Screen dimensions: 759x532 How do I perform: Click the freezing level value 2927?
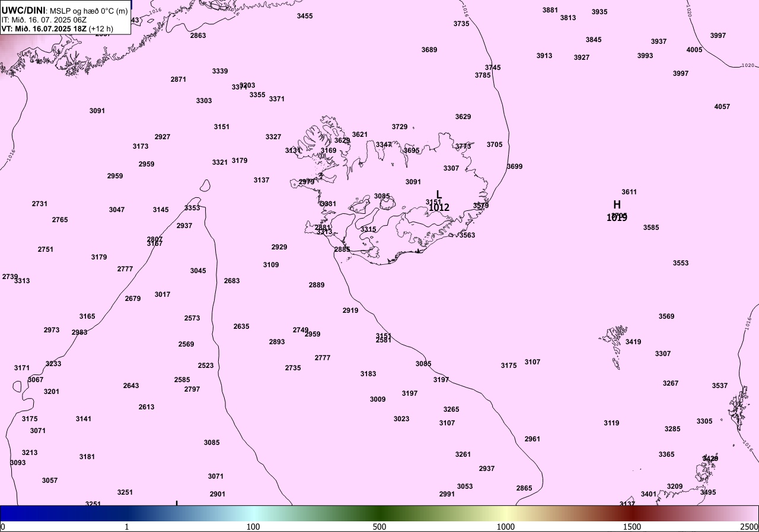[x=162, y=137]
